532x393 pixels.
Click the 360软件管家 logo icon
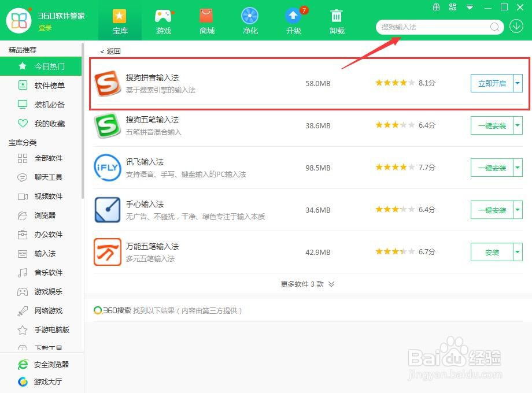pyautogui.click(x=19, y=20)
